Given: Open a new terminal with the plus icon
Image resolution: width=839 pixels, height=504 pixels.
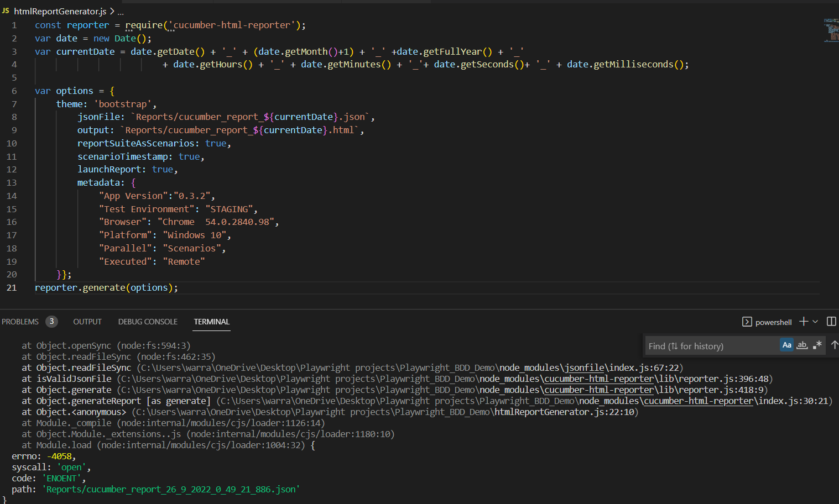Looking at the screenshot, I should click(802, 322).
